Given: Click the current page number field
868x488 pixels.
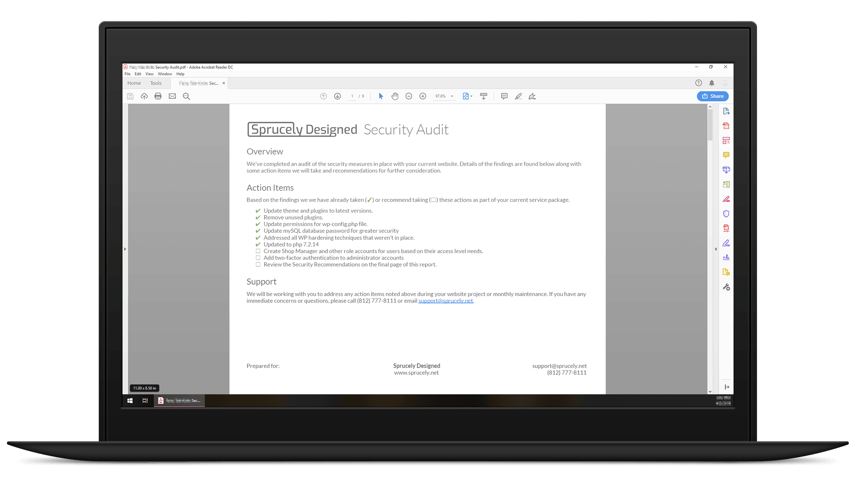Looking at the screenshot, I should 352,96.
